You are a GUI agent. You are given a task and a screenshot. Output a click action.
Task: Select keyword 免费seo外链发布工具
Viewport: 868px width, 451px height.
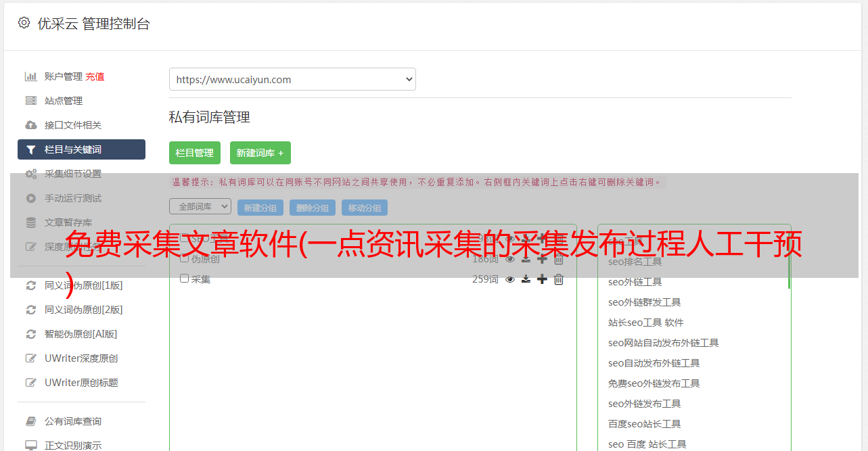(654, 383)
